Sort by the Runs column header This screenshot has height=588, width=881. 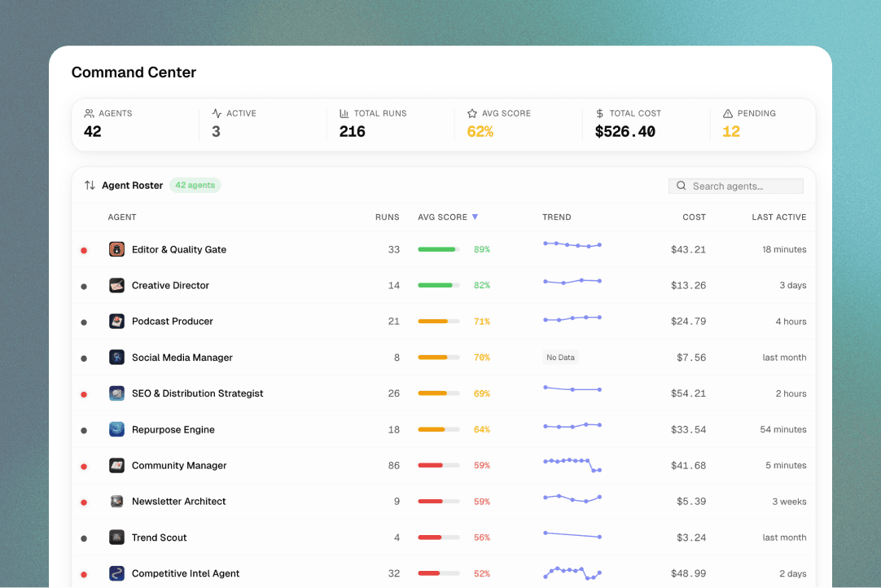[387, 217]
